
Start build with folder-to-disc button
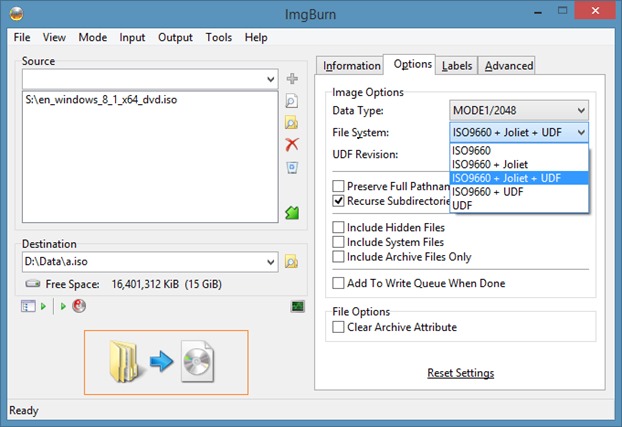click(166, 362)
